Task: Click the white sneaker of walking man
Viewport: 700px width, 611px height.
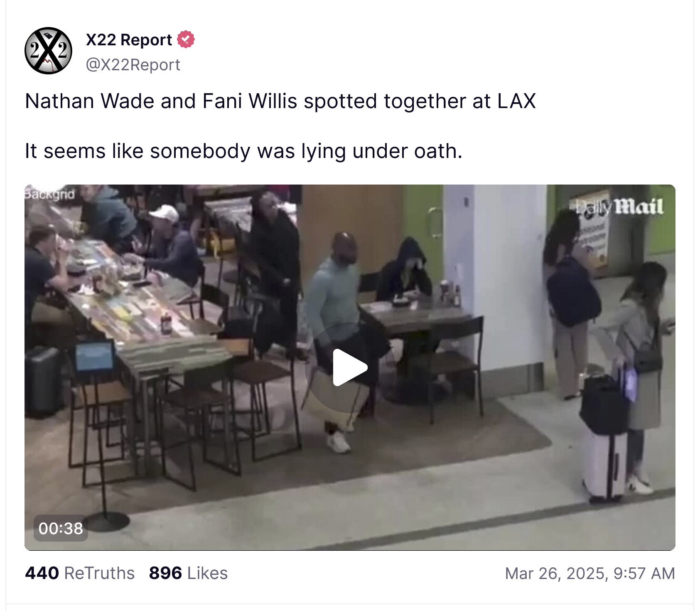Action: (x=338, y=442)
